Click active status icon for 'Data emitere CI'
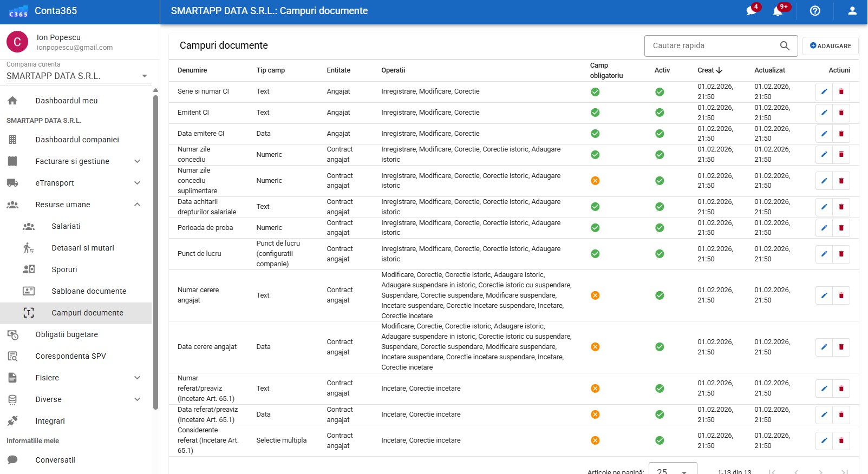Screen dimensions: 868x474 pyautogui.click(x=660, y=134)
